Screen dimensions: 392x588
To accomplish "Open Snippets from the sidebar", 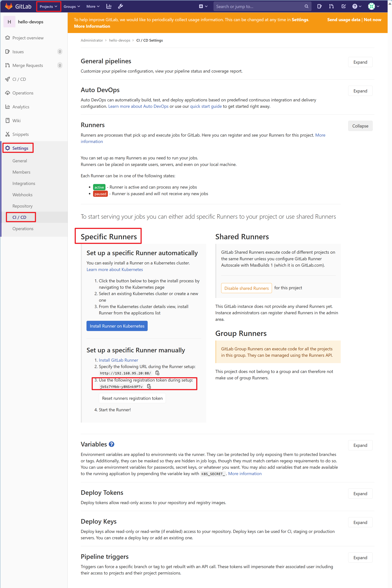I will (20, 134).
